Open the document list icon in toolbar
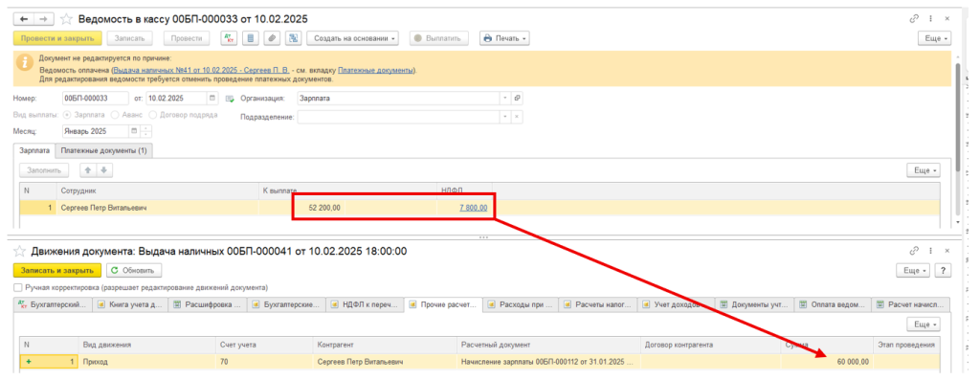The image size is (980, 381). point(251,38)
